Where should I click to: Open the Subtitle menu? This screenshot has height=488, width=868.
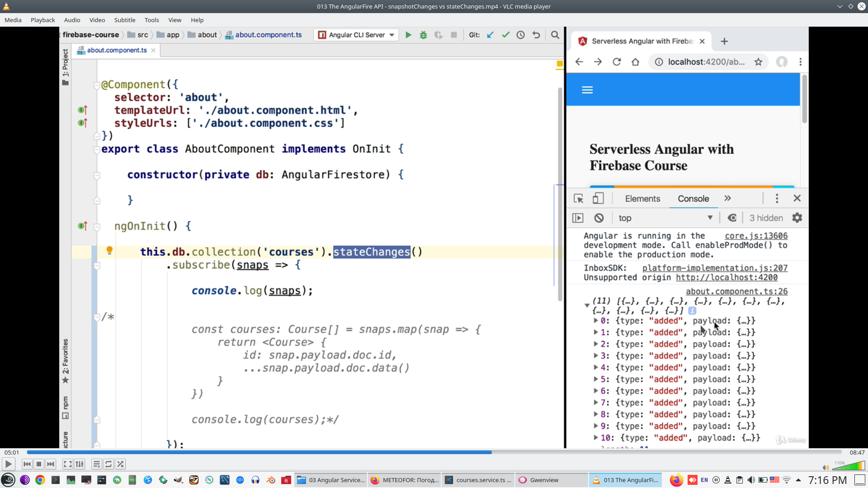pyautogui.click(x=124, y=20)
